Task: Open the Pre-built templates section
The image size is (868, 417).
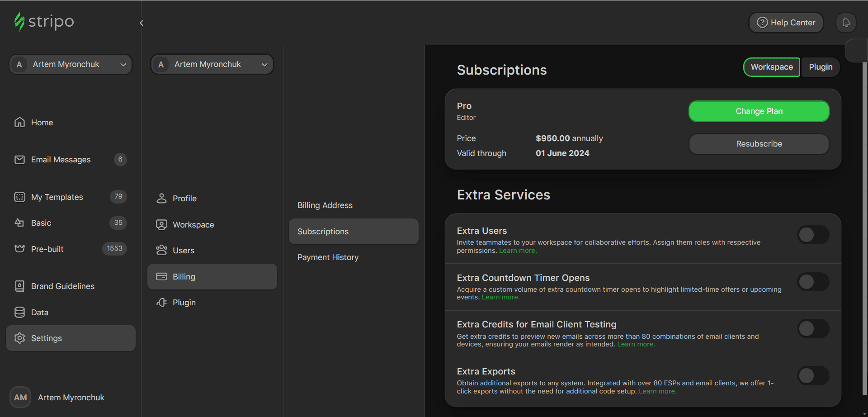Action: tap(48, 249)
